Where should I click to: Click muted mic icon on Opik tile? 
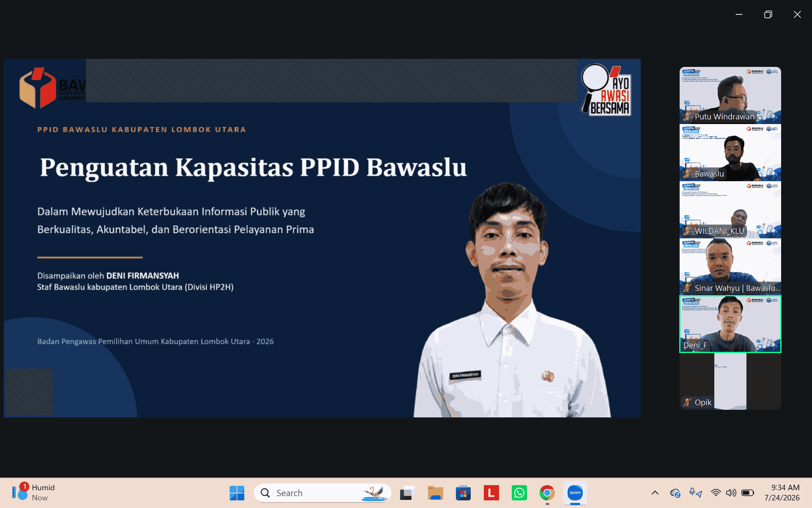(x=687, y=402)
